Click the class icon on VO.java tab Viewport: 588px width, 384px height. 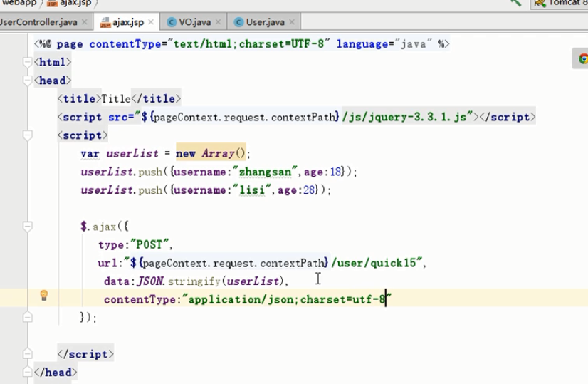[172, 23]
